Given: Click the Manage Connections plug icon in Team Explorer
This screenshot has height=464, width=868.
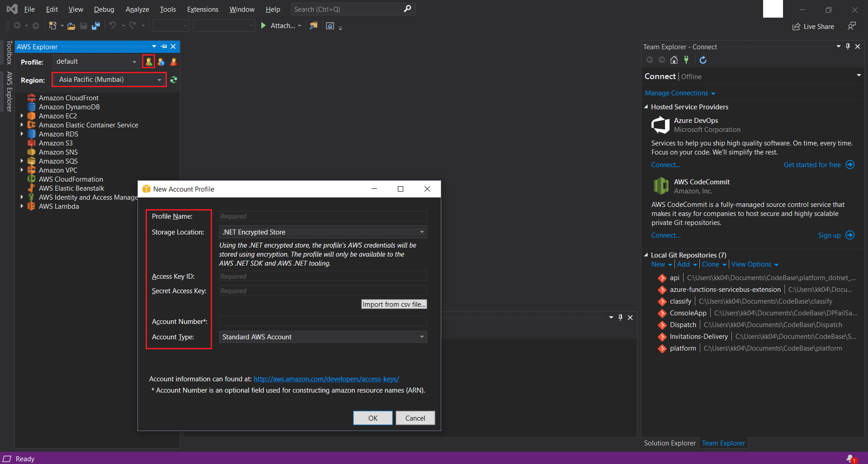Looking at the screenshot, I should (x=686, y=60).
